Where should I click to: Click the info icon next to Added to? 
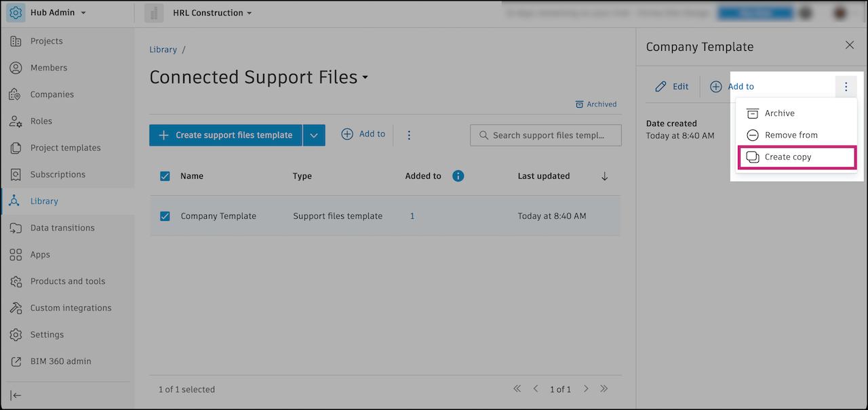pyautogui.click(x=458, y=176)
